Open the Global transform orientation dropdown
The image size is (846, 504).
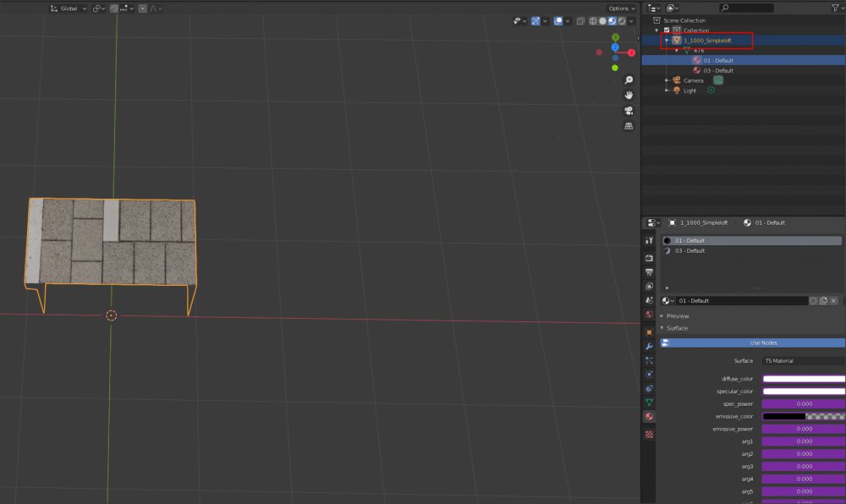tap(69, 8)
